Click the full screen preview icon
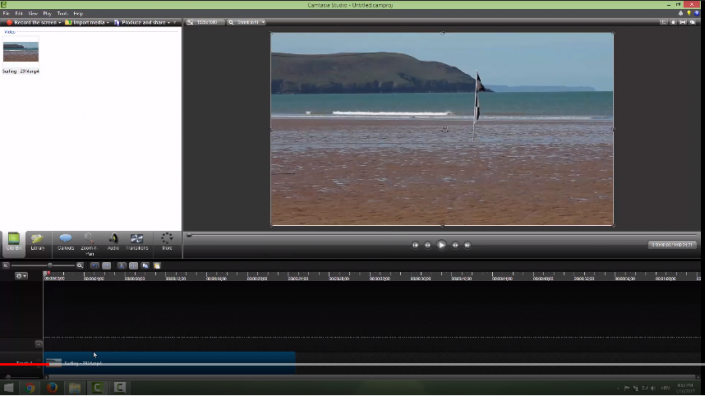Viewport: 705px width, 396px height. coord(683,22)
